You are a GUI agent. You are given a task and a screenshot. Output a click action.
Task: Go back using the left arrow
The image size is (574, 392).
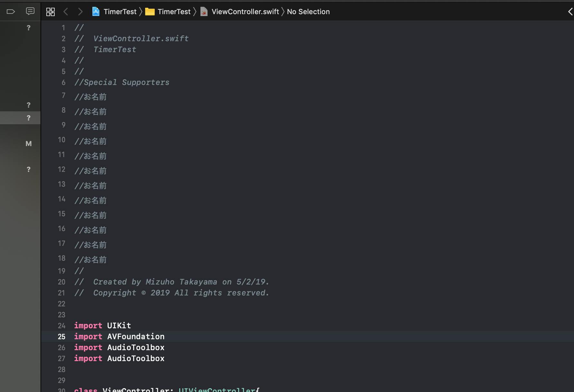tap(66, 12)
